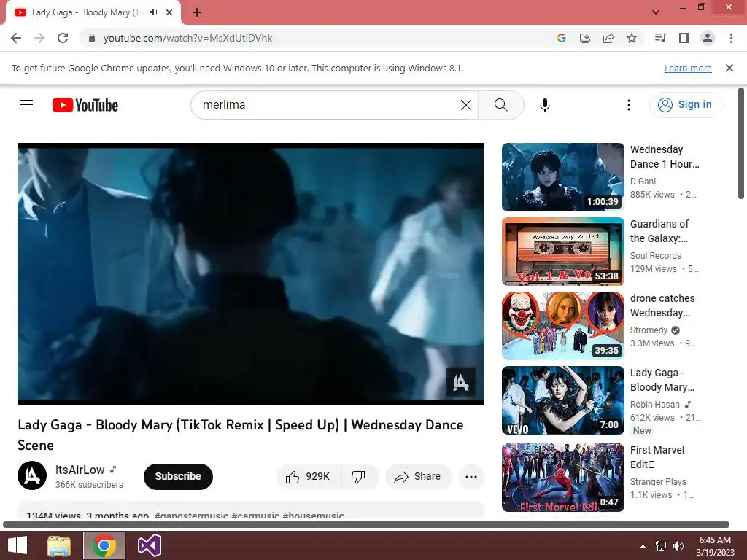Dislike this video
Viewport: 747px width, 560px height.
click(x=359, y=476)
